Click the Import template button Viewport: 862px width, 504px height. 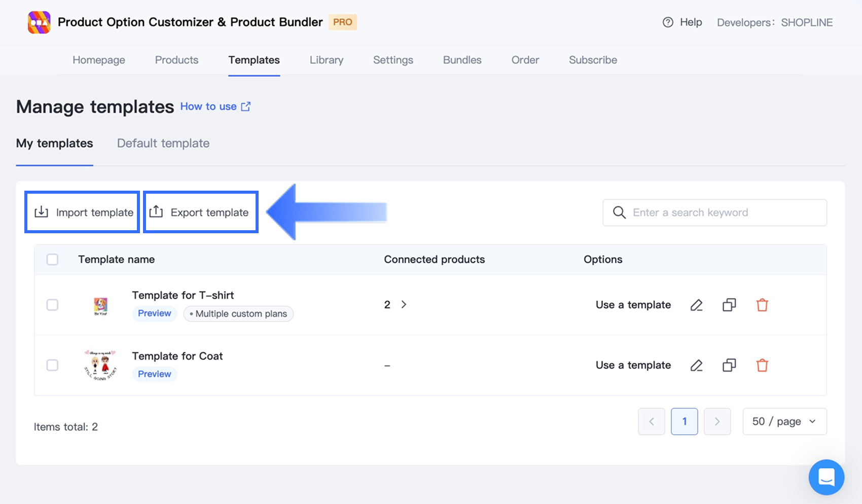[x=83, y=212]
